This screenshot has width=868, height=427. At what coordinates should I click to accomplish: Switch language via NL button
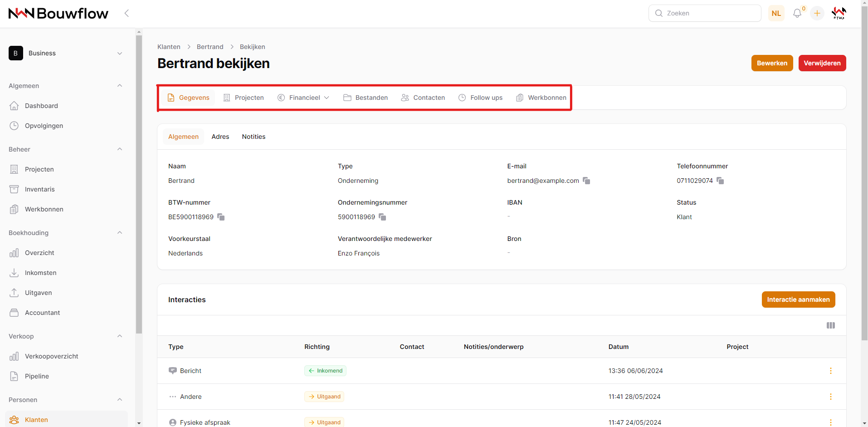tap(776, 14)
